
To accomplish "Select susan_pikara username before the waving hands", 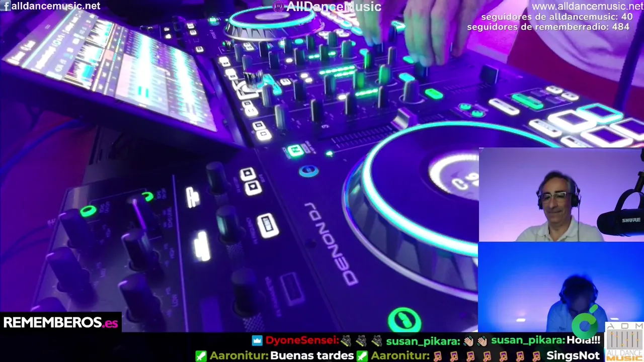I will [x=423, y=341].
